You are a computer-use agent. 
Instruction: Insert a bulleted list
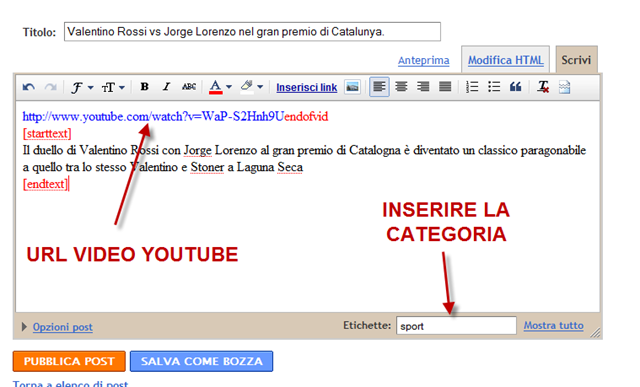pyautogui.click(x=494, y=87)
